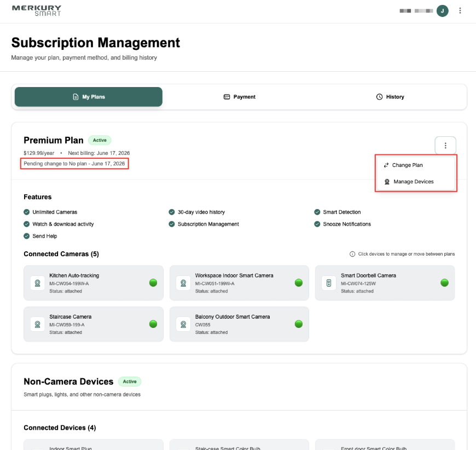The height and width of the screenshot is (450, 476).
Task: Click the Smart Doorbell Camera icon
Action: tap(329, 283)
